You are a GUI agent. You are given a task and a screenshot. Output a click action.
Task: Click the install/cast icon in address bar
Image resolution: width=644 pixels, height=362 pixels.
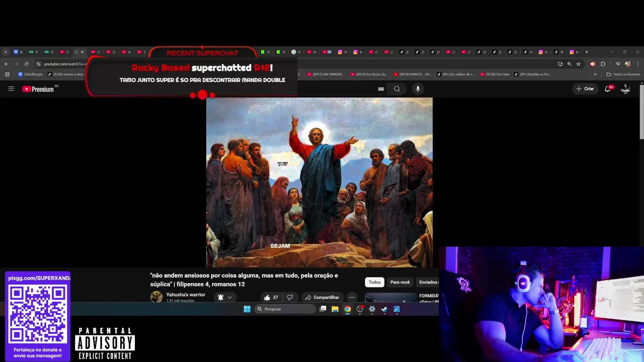[x=560, y=64]
